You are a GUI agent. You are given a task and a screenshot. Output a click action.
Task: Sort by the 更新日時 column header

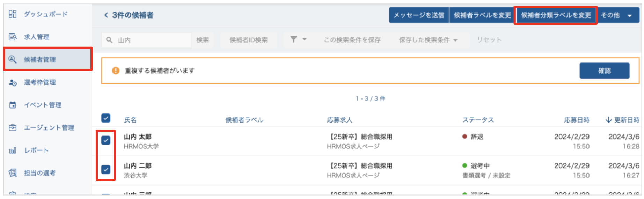pyautogui.click(x=622, y=120)
